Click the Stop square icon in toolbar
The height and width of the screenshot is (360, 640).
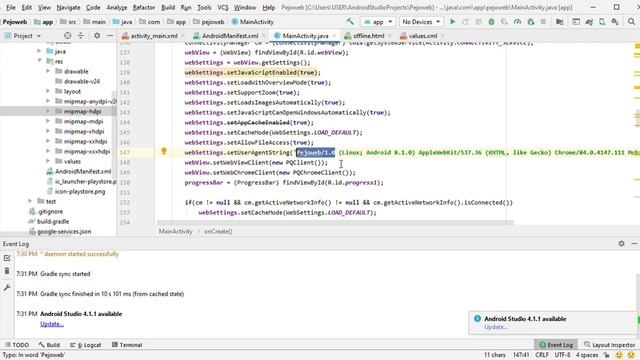coord(543,22)
